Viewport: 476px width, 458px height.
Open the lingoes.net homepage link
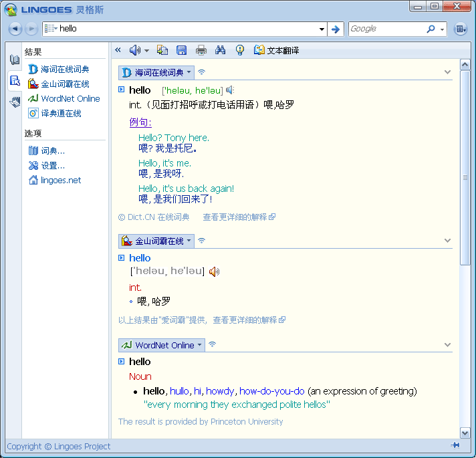pyautogui.click(x=55, y=180)
